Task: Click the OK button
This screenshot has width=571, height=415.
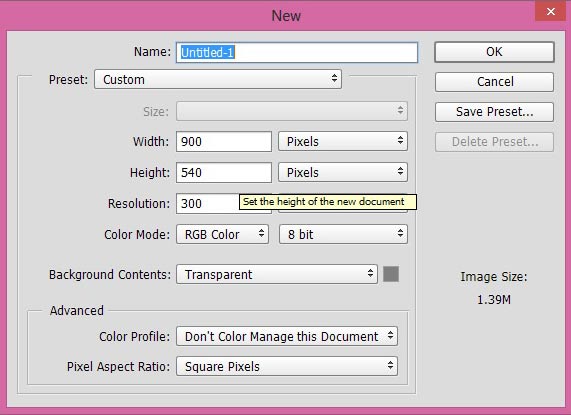Action: tap(494, 52)
